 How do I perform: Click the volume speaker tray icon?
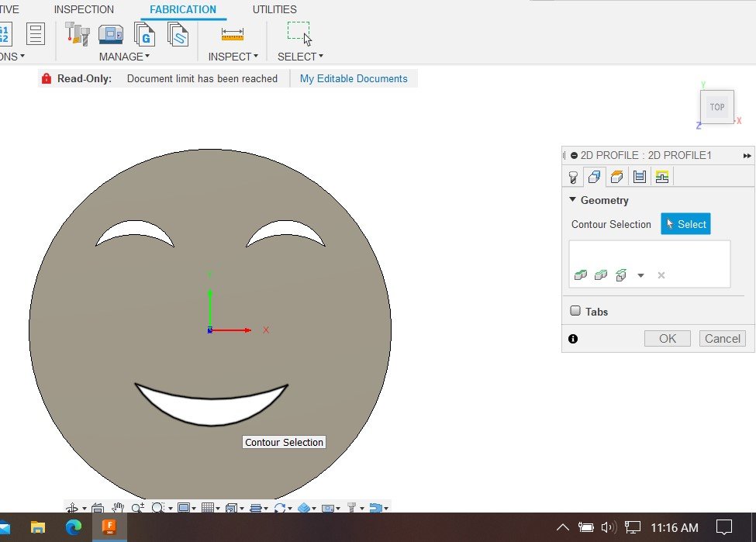tap(609, 527)
